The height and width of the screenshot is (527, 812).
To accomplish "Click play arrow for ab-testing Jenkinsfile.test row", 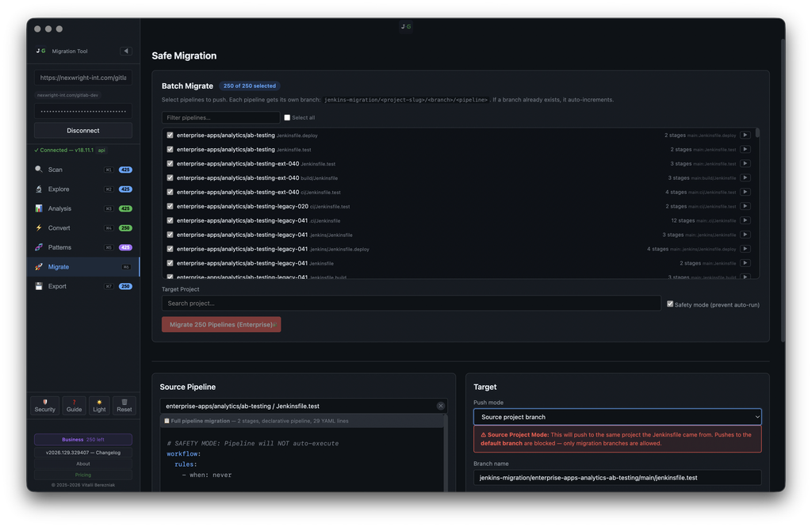I will pyautogui.click(x=745, y=149).
